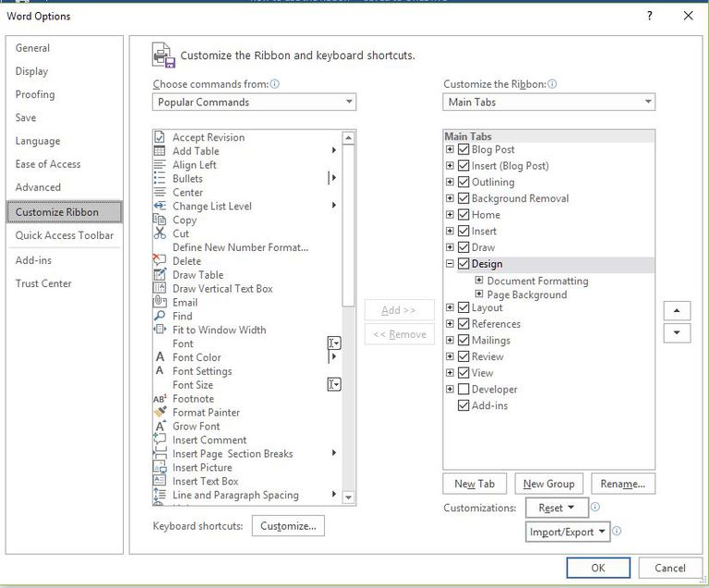This screenshot has height=588, width=709.
Task: Open the Choose commands from dropdown
Action: click(254, 102)
